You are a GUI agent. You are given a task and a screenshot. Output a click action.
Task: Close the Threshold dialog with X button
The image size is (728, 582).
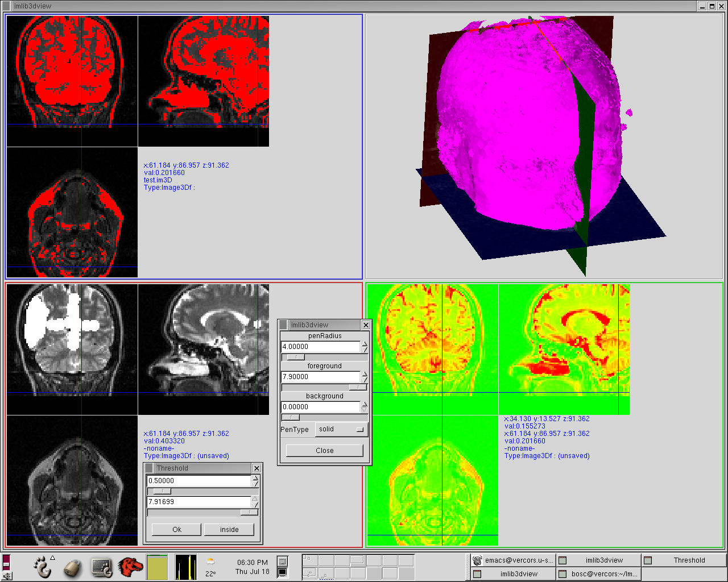[257, 468]
